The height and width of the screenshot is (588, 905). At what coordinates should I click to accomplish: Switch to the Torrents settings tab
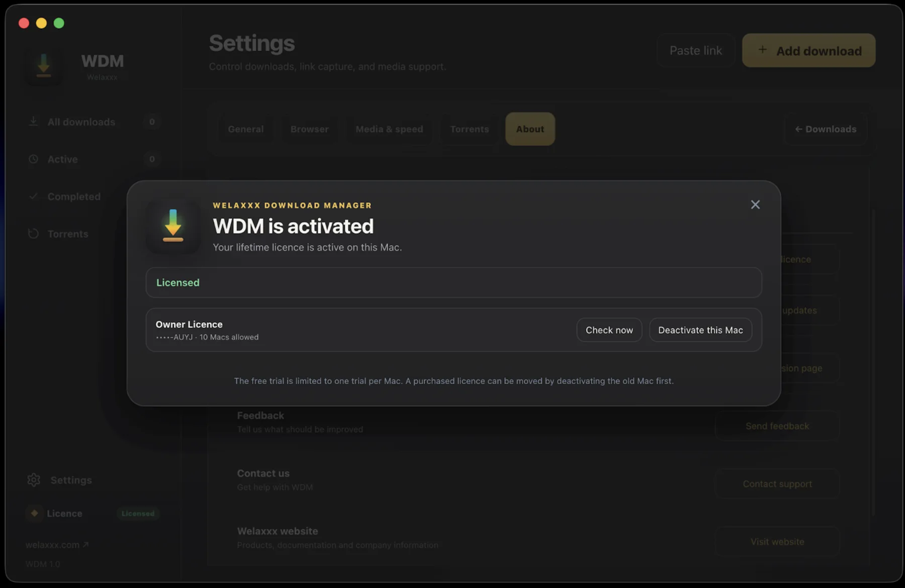click(469, 129)
